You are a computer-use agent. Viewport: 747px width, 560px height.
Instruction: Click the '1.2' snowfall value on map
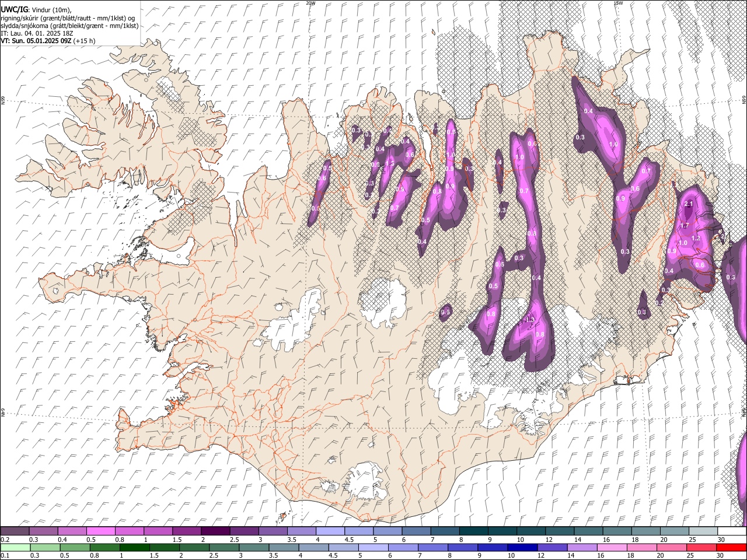(x=696, y=239)
